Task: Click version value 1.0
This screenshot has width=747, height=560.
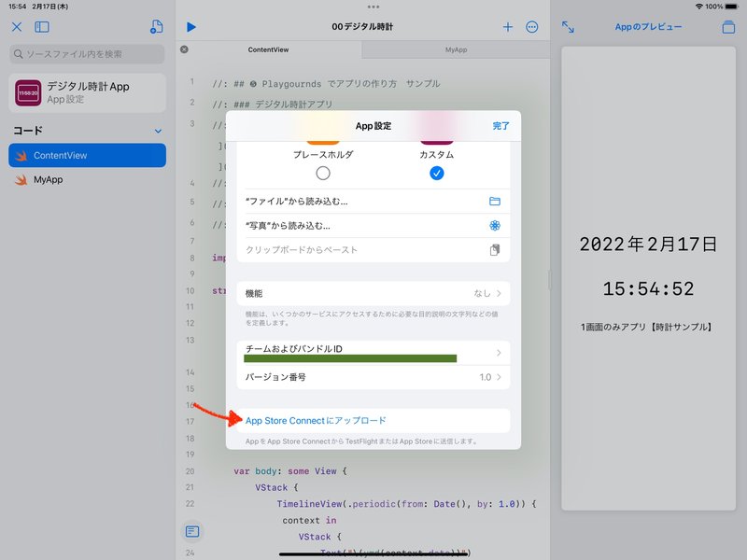Action: [x=485, y=377]
